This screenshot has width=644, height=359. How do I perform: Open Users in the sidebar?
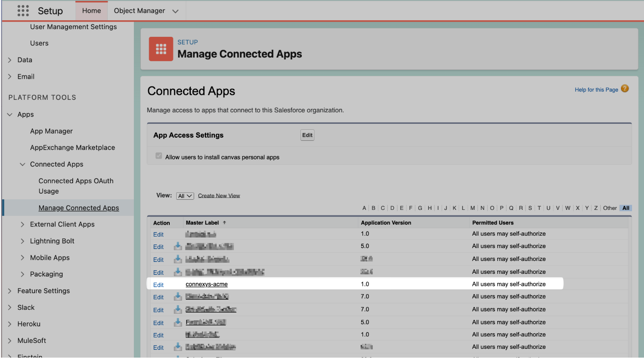39,43
